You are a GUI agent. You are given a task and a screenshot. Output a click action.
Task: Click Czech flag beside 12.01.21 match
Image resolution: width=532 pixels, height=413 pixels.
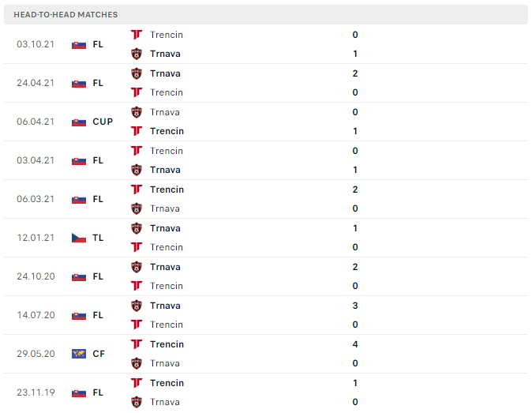tap(79, 238)
